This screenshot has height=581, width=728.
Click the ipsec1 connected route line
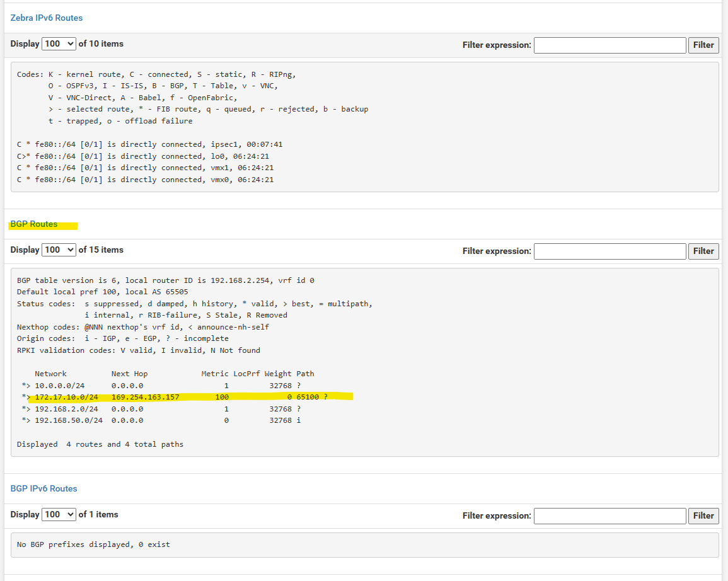pyautogui.click(x=149, y=144)
